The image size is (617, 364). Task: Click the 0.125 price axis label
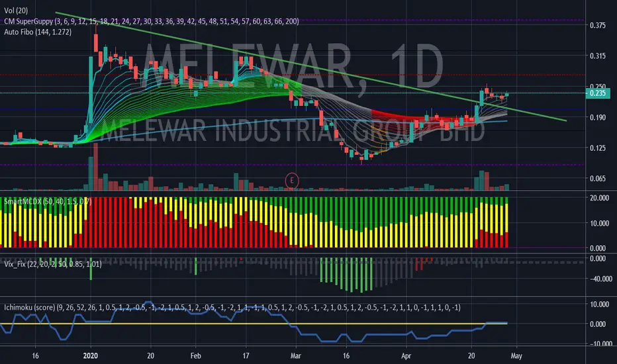tap(598, 148)
